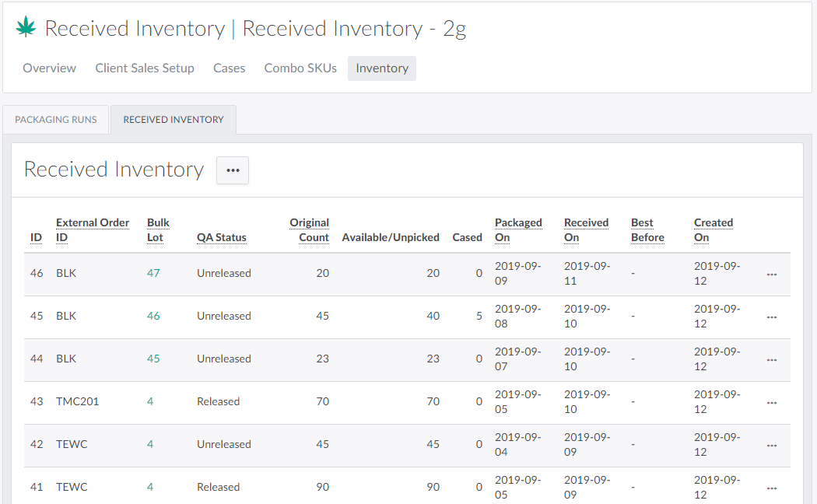The height and width of the screenshot is (504, 817).
Task: Open row actions for inventory ID 46
Action: (x=771, y=274)
